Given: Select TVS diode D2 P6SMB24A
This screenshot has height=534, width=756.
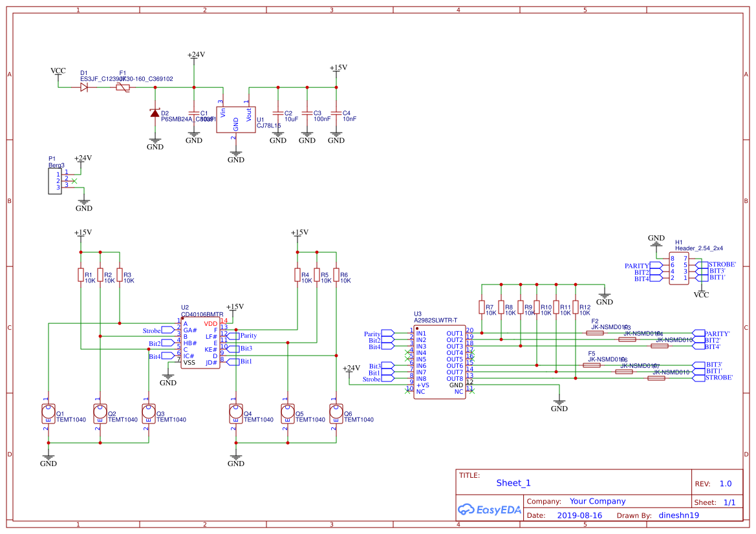Looking at the screenshot, I should [155, 112].
